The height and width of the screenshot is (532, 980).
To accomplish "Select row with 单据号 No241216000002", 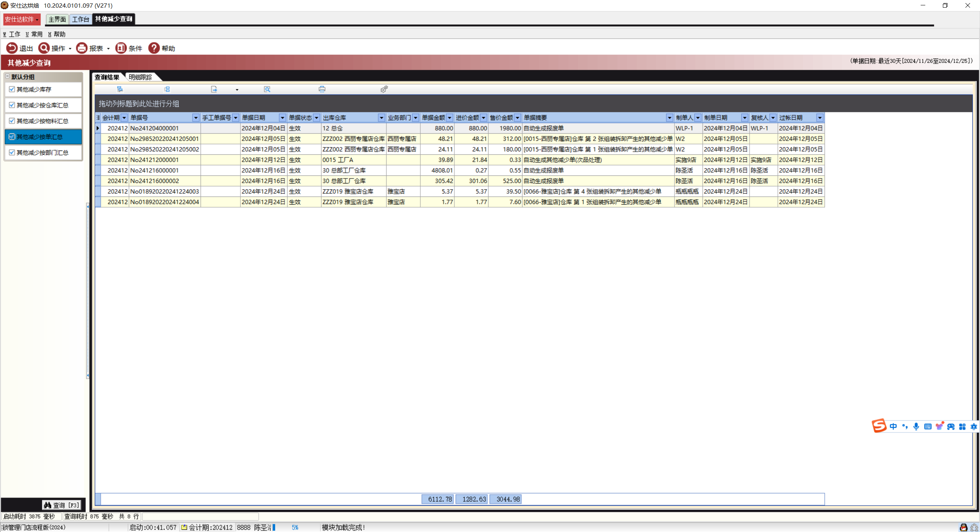I will (155, 181).
